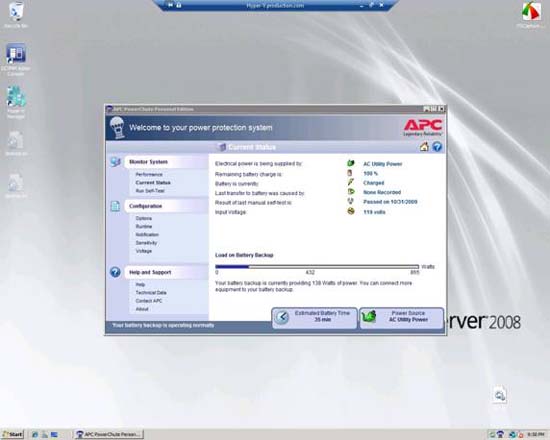Click the Help and Support question icon
Image resolution: width=550 pixels, height=440 pixels.
115,272
